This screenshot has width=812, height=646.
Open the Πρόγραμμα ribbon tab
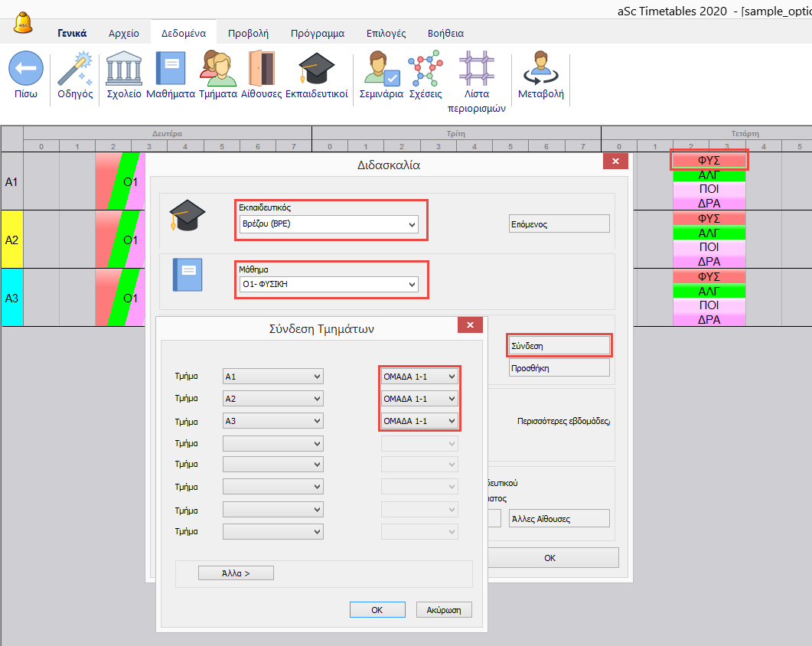tap(317, 33)
